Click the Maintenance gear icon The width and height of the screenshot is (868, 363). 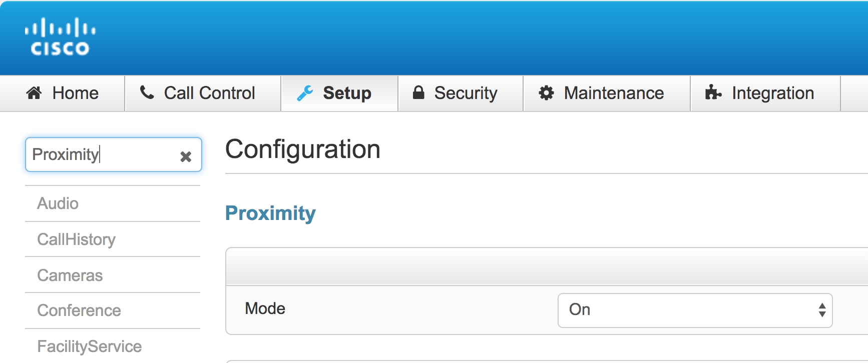click(546, 93)
